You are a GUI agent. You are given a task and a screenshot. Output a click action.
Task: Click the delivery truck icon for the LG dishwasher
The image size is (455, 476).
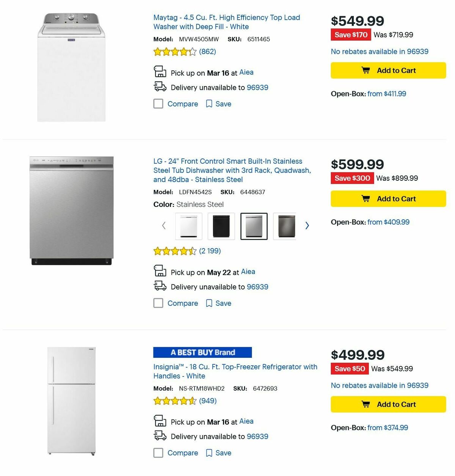point(160,285)
